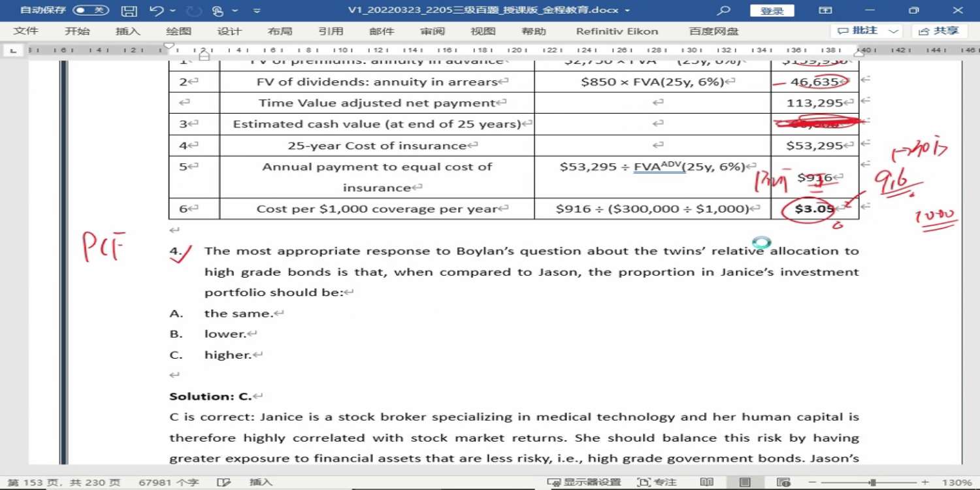Switch to the 帮助 tab

[534, 31]
